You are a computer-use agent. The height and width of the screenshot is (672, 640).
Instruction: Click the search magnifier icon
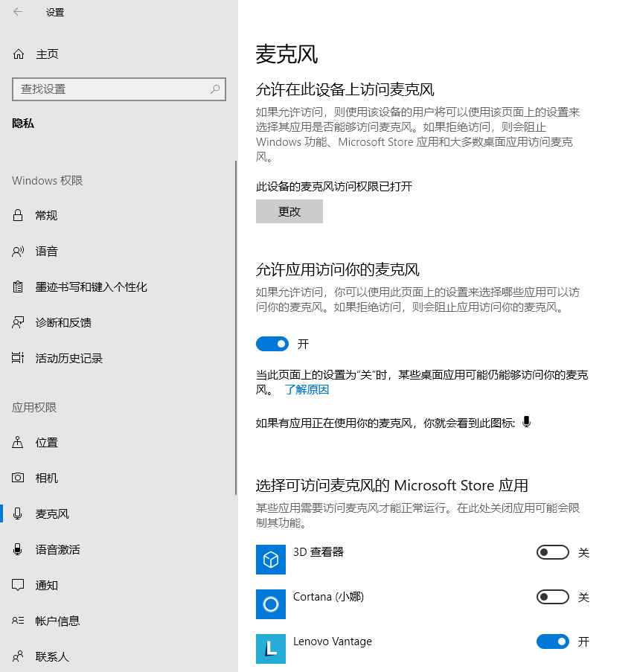pos(215,89)
